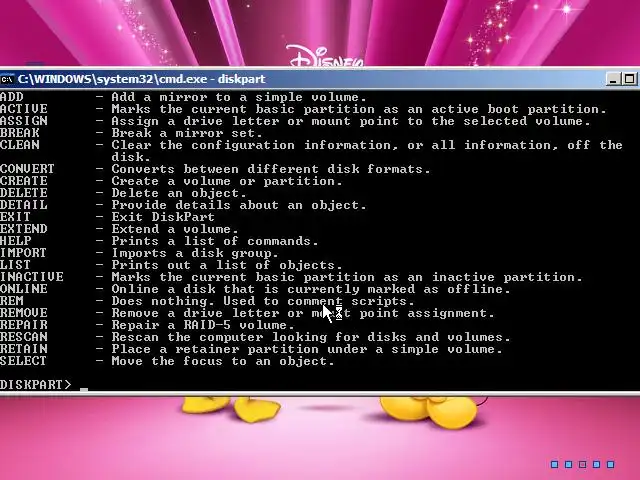640x480 pixels.
Task: Click 'Repair a RAID-5 volume.' description
Action: point(203,325)
